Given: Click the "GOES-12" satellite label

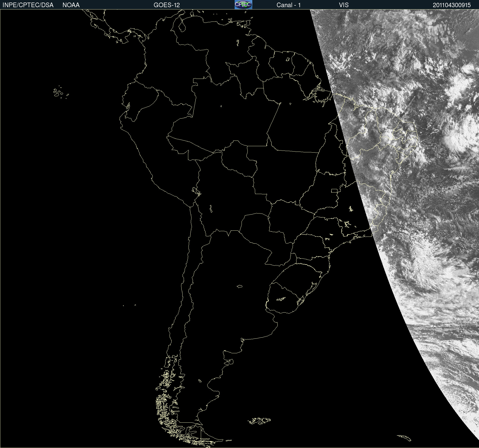Looking at the screenshot, I should [x=167, y=5].
